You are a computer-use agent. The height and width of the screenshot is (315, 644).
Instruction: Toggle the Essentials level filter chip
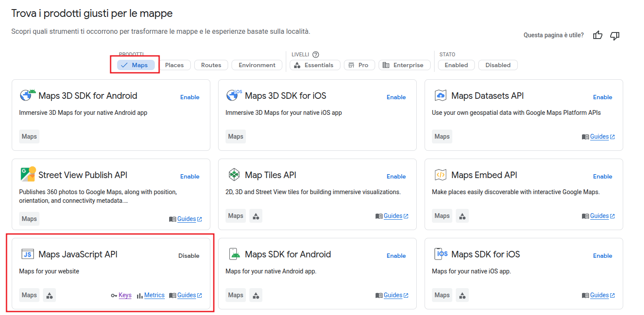(x=315, y=65)
